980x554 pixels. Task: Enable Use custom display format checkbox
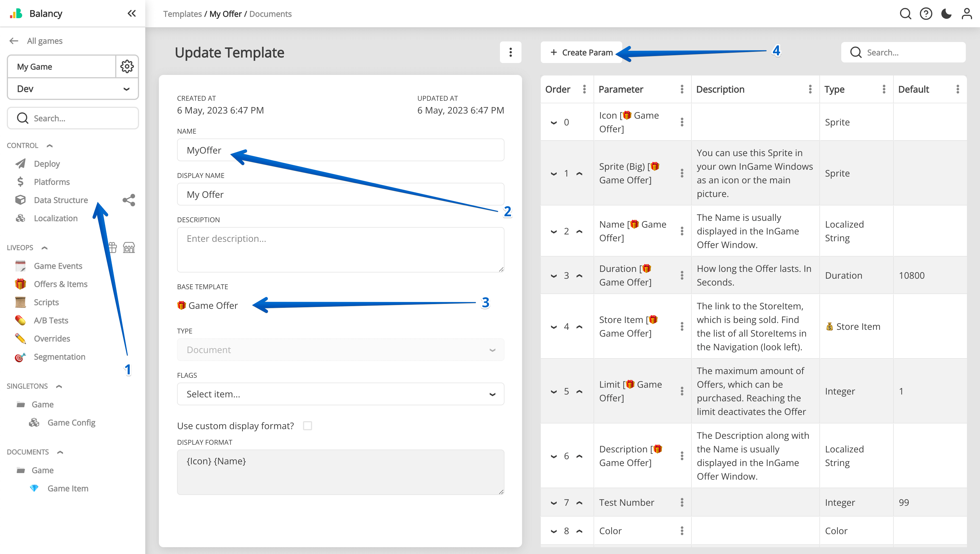click(307, 426)
